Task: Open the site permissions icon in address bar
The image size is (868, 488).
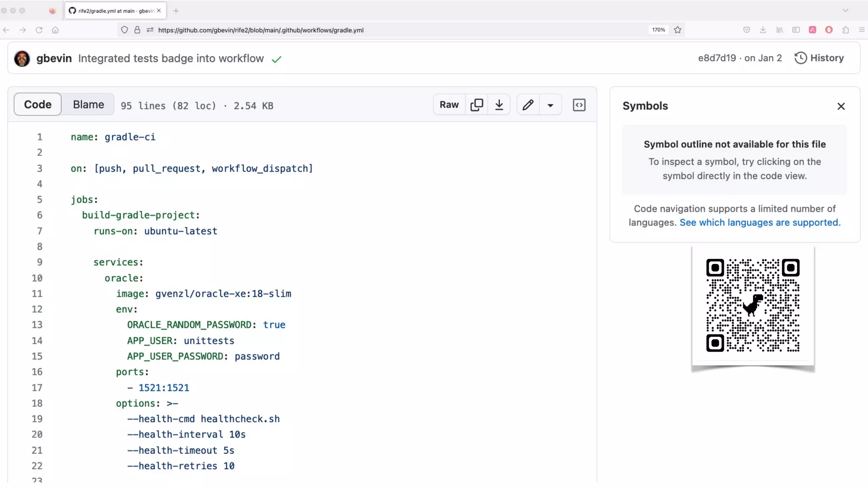Action: (x=150, y=30)
